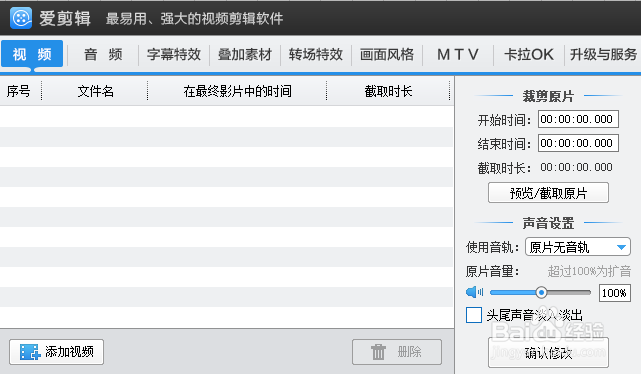The width and height of the screenshot is (641, 374).
Task: Open the 转场特效 tab
Action: (x=316, y=54)
